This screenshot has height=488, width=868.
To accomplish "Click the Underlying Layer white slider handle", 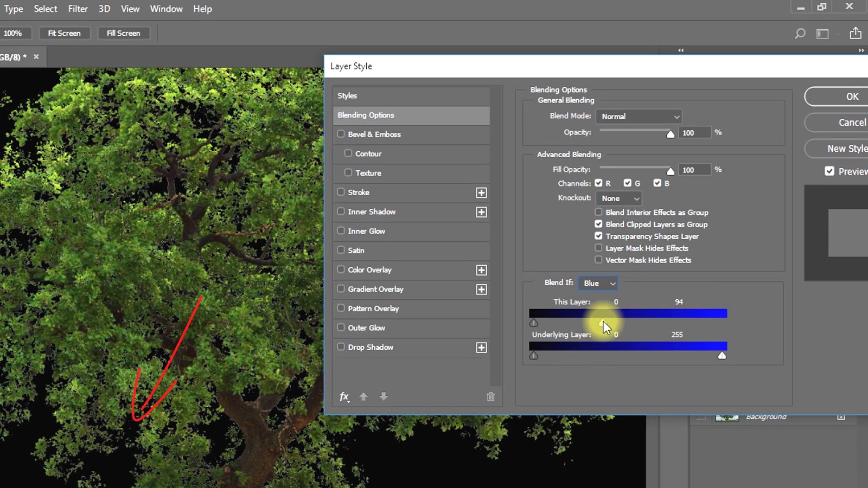I will pyautogui.click(x=722, y=355).
